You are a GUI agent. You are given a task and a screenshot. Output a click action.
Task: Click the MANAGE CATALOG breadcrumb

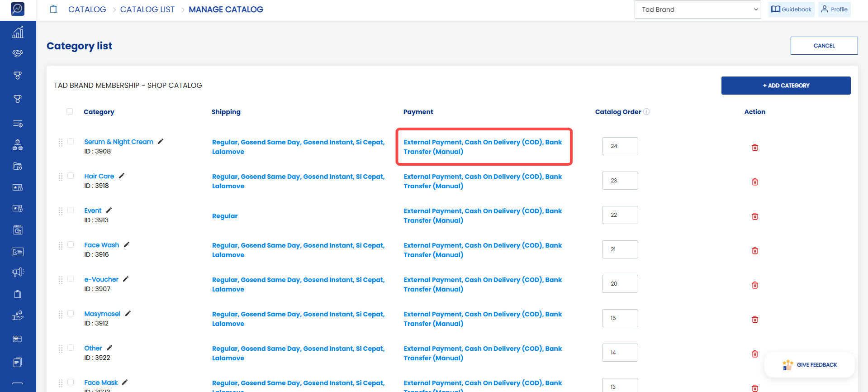click(226, 10)
